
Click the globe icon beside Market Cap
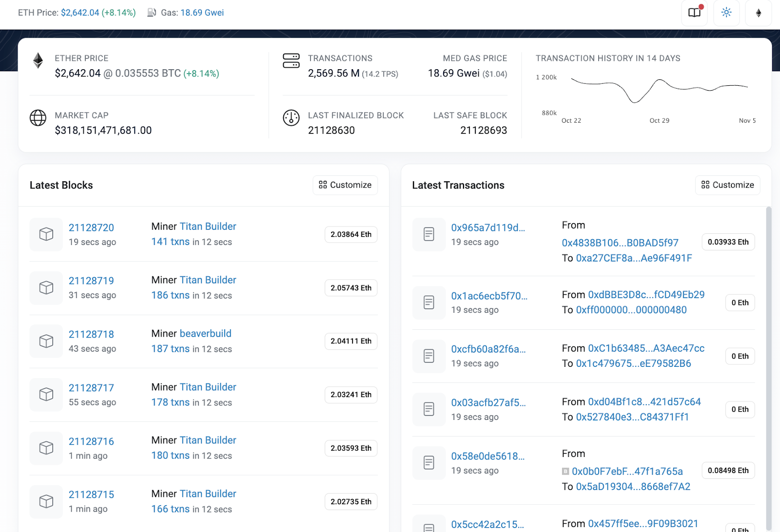(38, 118)
